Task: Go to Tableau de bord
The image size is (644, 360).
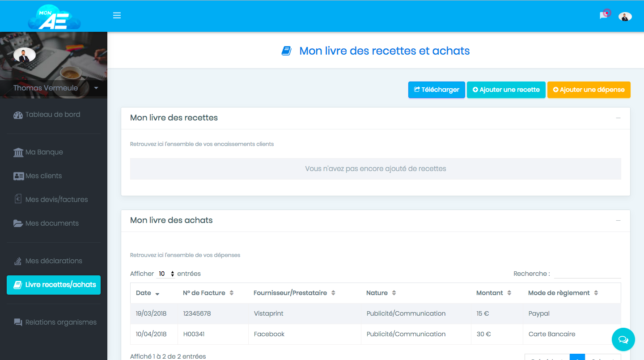Action: (47, 115)
